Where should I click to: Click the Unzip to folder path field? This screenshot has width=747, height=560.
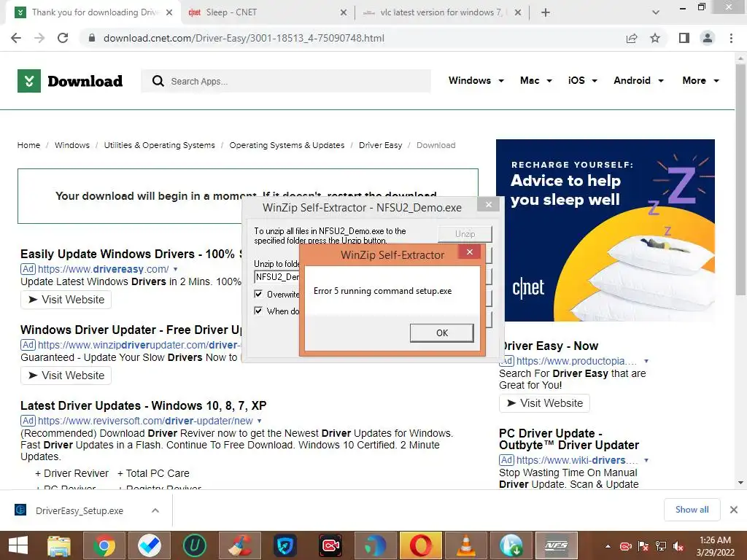[276, 277]
